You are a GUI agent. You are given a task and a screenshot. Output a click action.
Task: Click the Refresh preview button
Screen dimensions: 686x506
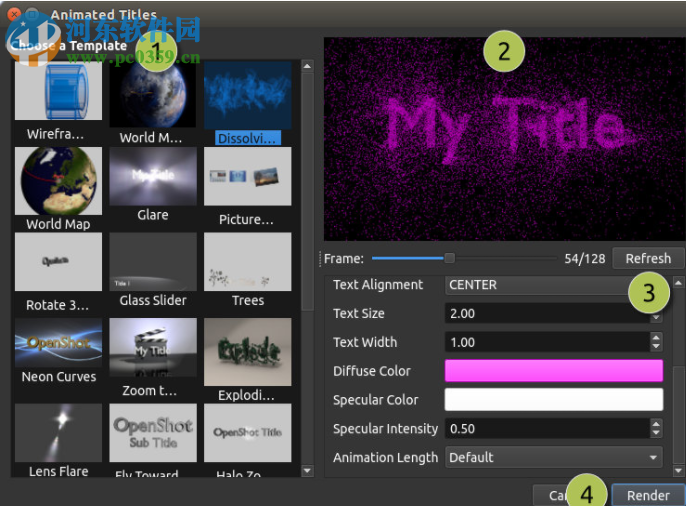648,258
